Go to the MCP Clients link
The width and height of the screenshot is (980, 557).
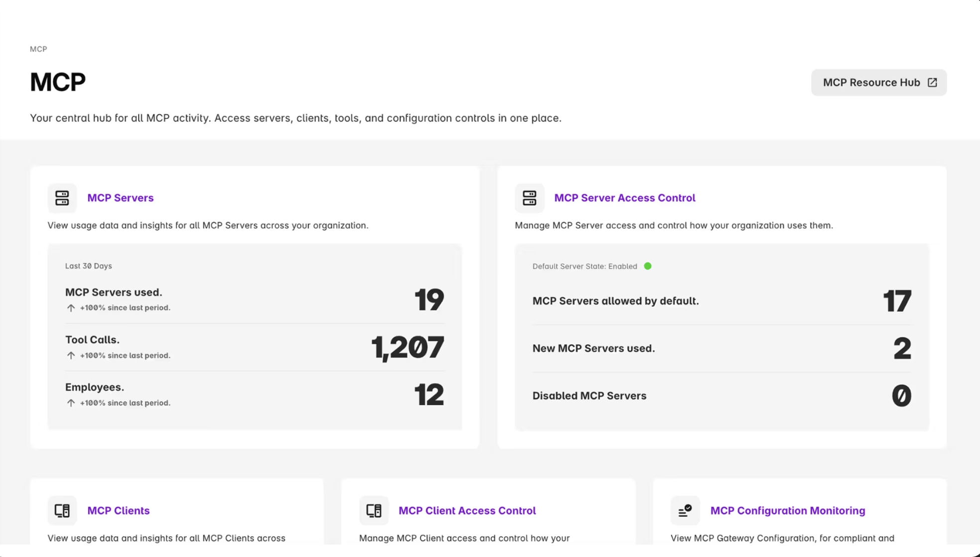tap(119, 510)
